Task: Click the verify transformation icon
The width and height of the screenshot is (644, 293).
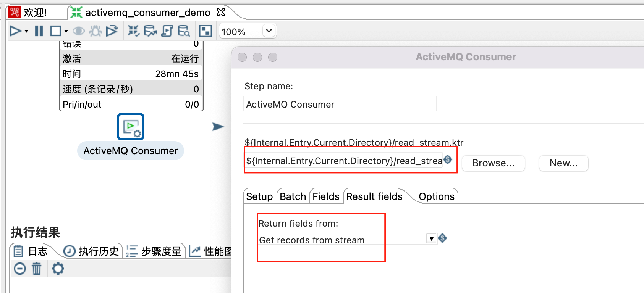Action: pos(133,31)
